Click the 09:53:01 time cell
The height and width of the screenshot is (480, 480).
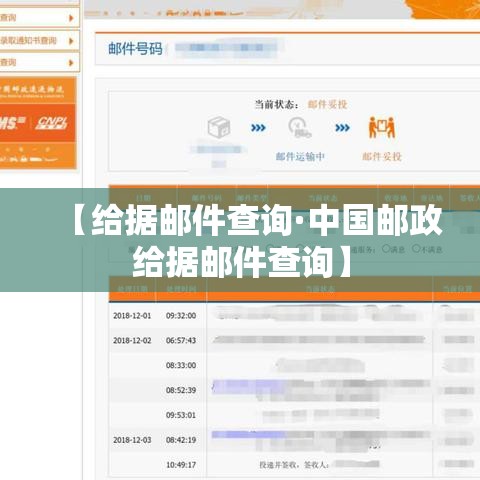click(x=181, y=415)
